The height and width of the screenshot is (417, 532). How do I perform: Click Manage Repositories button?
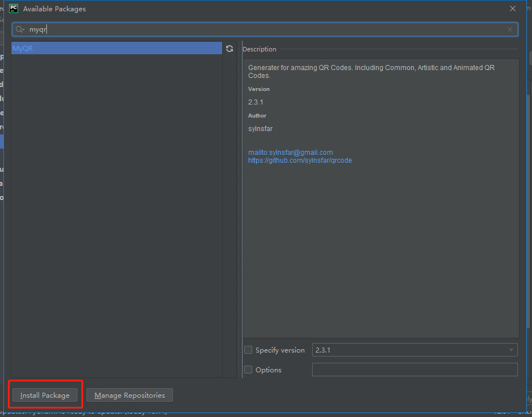(129, 396)
